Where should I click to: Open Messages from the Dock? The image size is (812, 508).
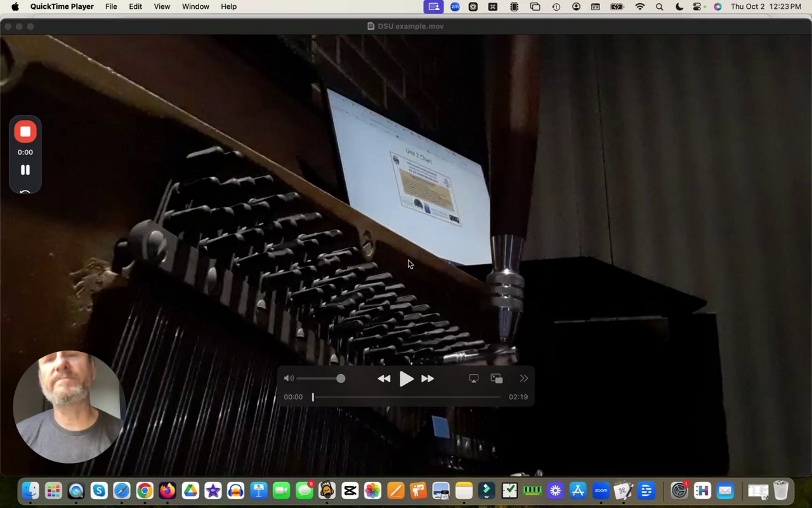(304, 490)
